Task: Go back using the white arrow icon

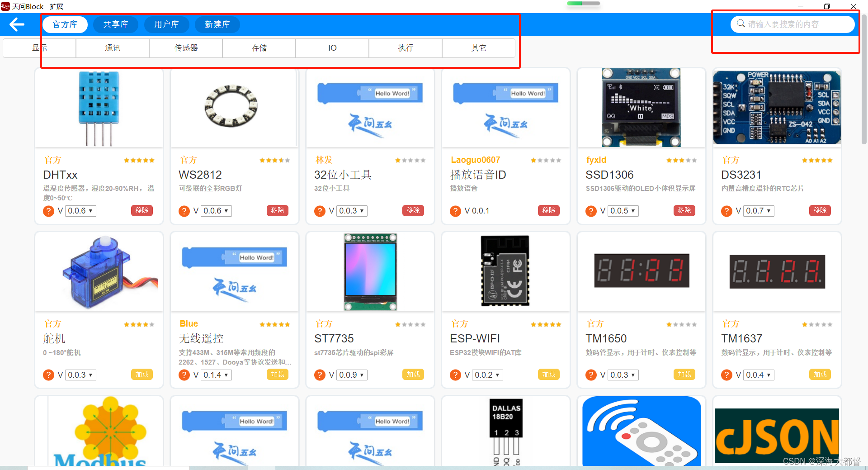Action: click(17, 24)
